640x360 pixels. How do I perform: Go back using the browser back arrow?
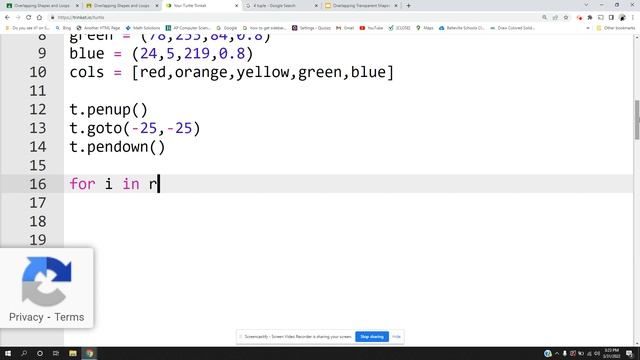point(7,18)
